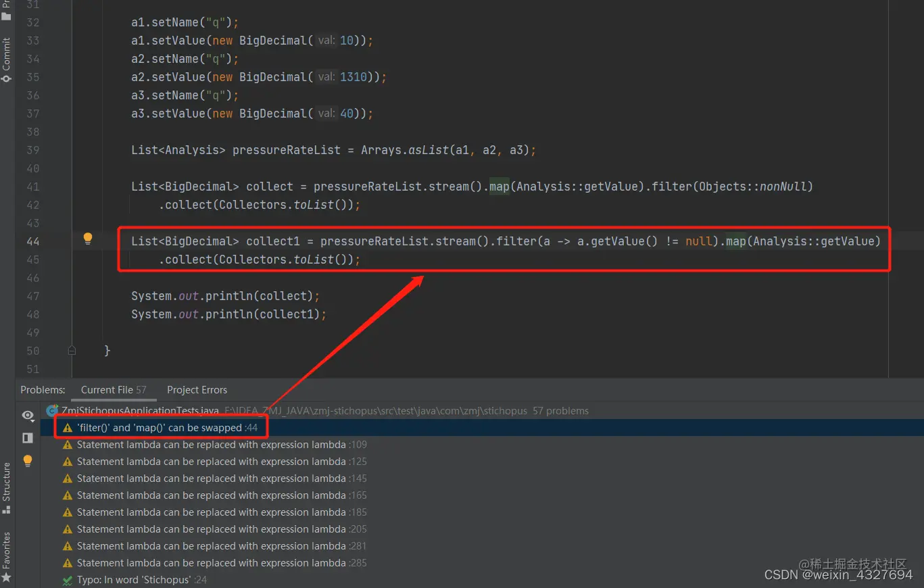
Task: Select the statement lambda warning at line 285
Action: point(482,563)
